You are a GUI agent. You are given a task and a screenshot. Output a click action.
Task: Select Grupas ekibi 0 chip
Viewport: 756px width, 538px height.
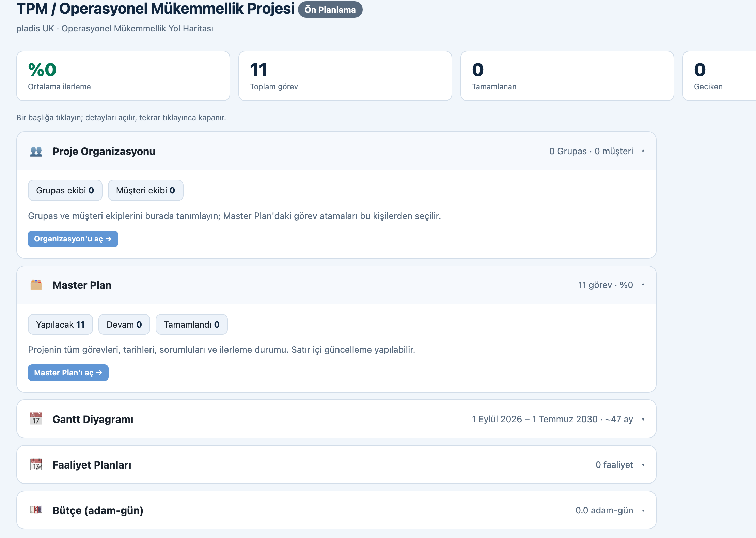point(65,190)
